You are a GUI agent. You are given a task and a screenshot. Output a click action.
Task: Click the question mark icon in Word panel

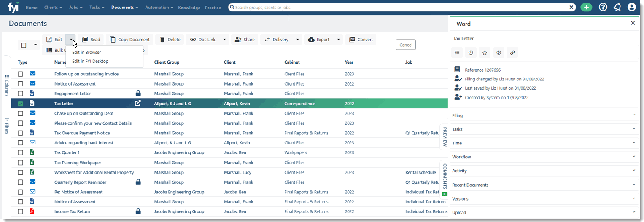(498, 53)
